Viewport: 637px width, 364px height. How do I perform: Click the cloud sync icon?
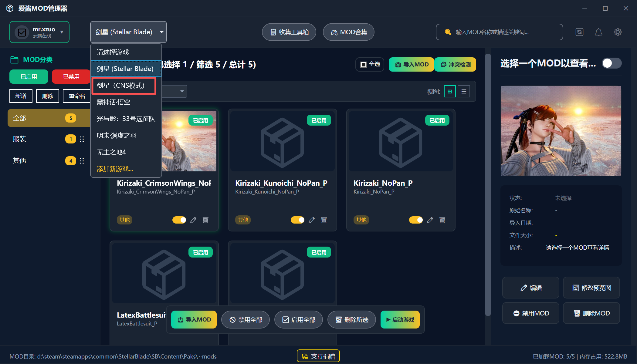tap(579, 32)
